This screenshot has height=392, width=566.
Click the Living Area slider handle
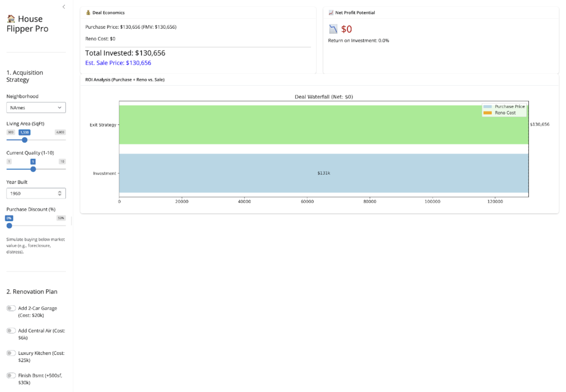point(24,140)
